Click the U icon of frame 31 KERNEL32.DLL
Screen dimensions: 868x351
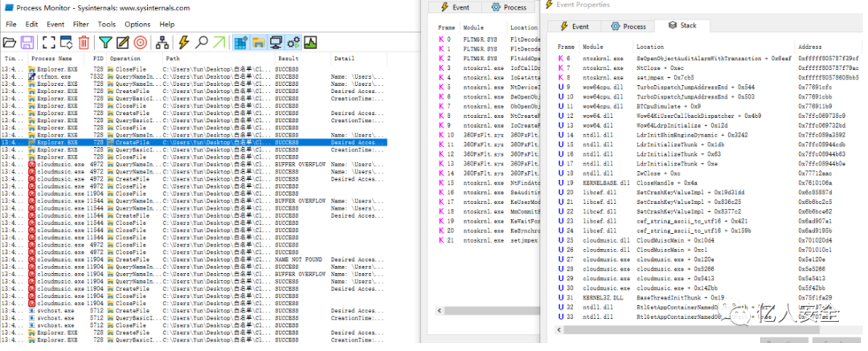[x=561, y=298]
